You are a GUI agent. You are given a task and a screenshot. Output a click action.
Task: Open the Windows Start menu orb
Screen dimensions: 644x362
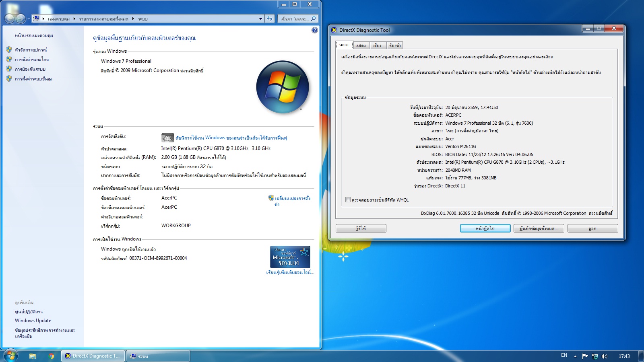pos(10,356)
